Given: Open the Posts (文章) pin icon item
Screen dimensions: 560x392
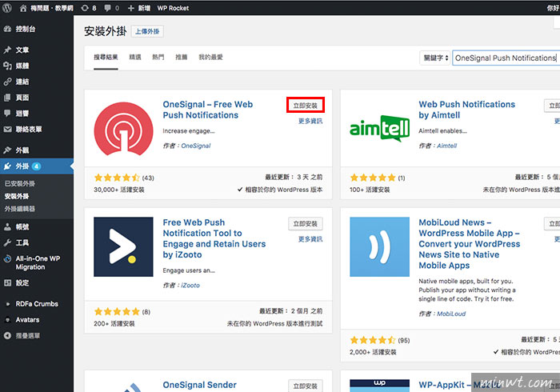Looking at the screenshot, I should tap(7, 50).
